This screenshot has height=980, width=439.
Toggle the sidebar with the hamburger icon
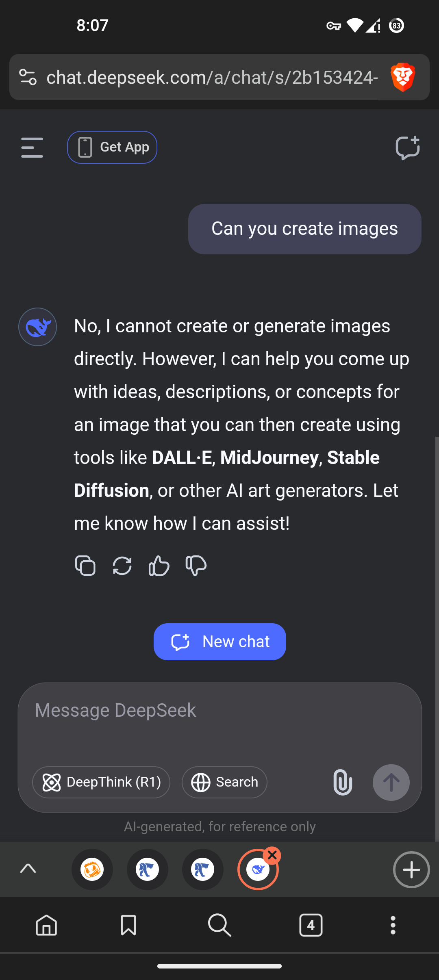point(32,147)
